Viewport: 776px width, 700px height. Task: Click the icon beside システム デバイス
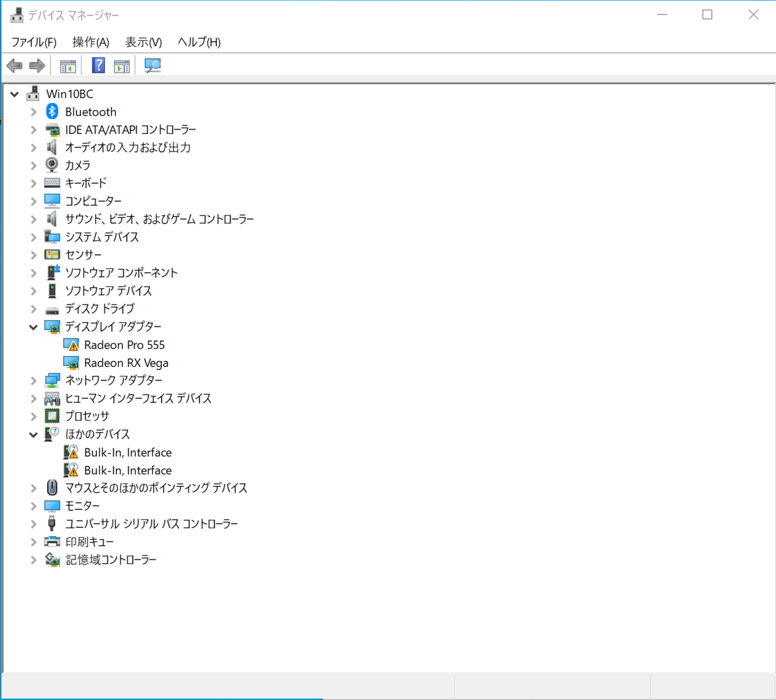click(x=52, y=237)
